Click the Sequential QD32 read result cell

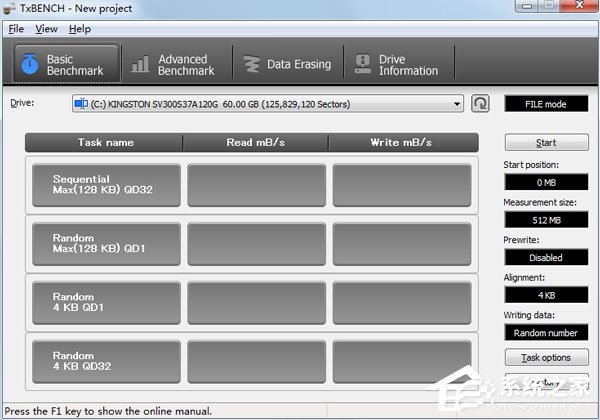256,185
